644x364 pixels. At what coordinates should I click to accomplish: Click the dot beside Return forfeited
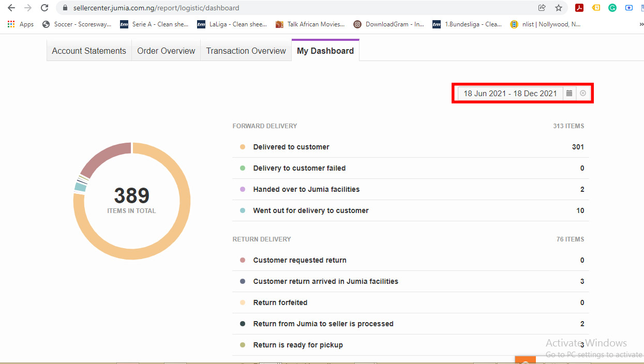point(243,302)
